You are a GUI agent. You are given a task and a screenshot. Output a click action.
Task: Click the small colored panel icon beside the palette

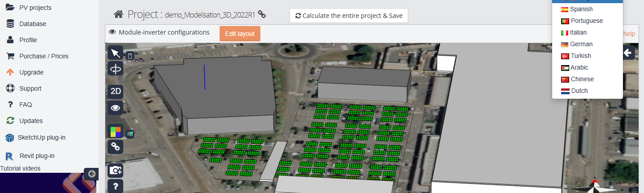pos(130,134)
